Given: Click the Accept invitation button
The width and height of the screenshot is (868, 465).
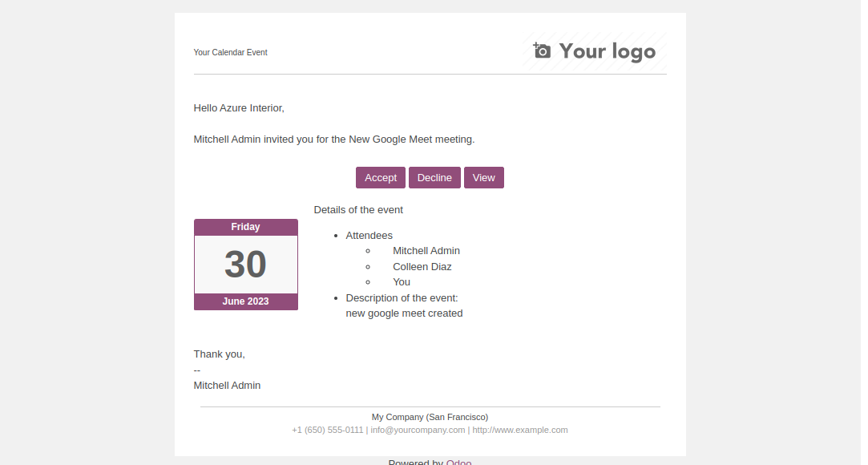Looking at the screenshot, I should [x=381, y=178].
